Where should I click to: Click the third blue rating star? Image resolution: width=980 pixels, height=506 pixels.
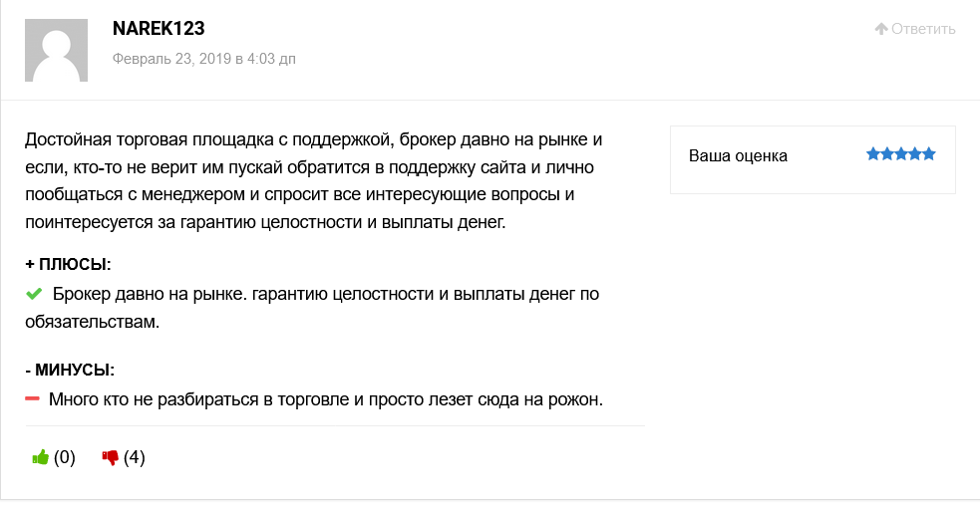(900, 153)
